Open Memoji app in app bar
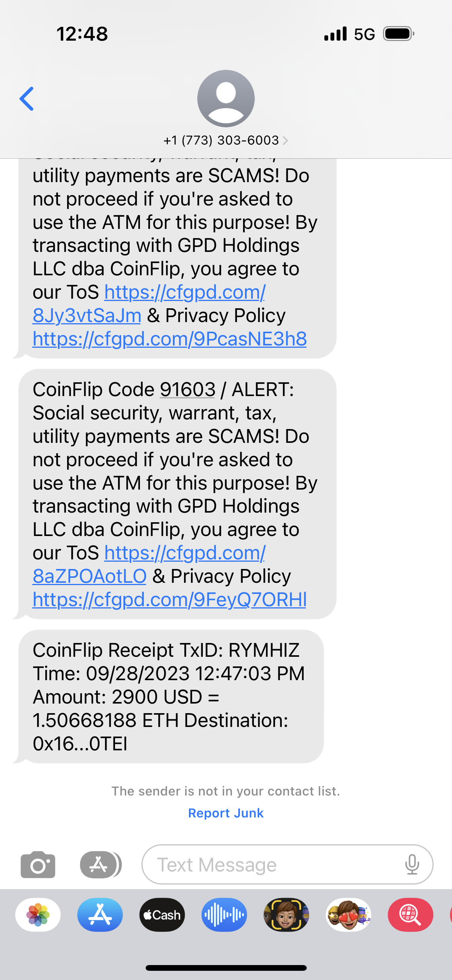The image size is (452, 980). click(x=286, y=915)
